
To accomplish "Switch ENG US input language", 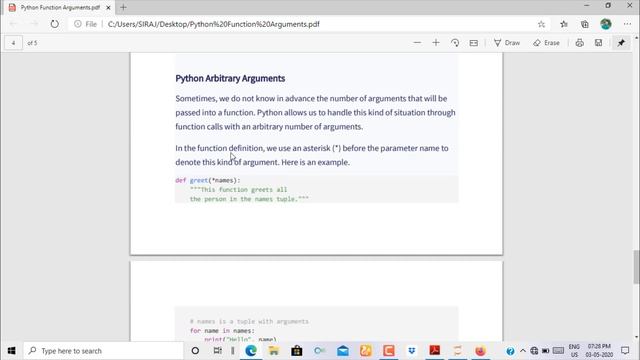I will [x=574, y=351].
